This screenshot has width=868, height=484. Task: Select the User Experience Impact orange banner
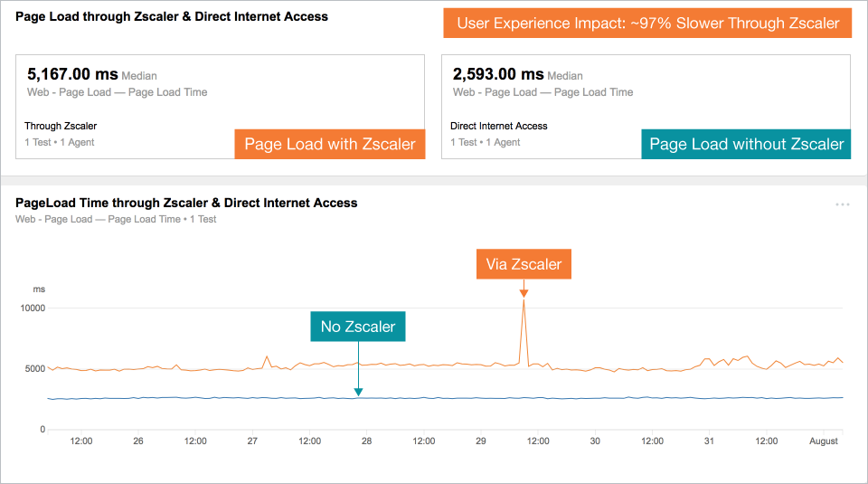647,24
